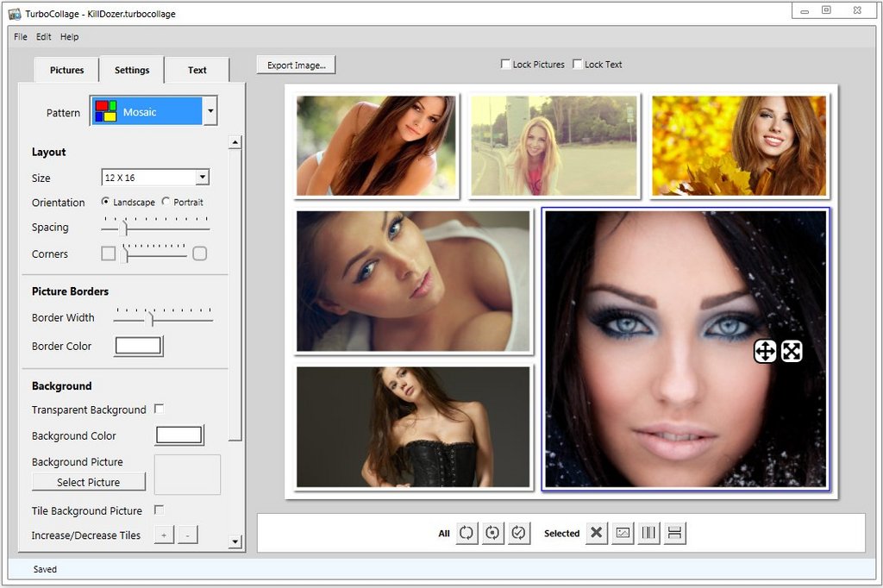Switch to the Pictures tab
The width and height of the screenshot is (883, 588).
66,71
